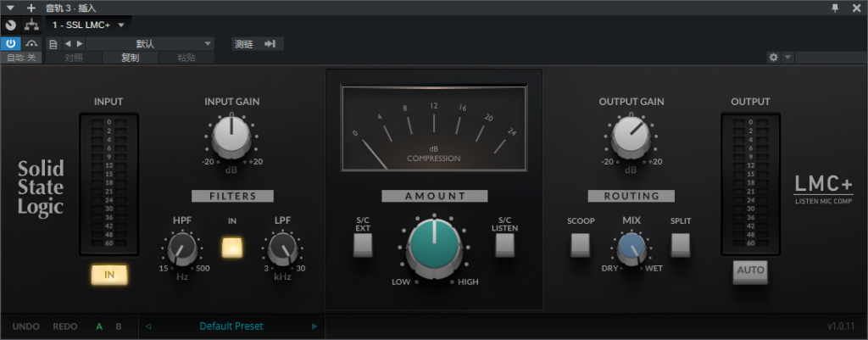Screen dimensions: 868x340
Task: Open the routing tree icon
Action: click(x=31, y=25)
